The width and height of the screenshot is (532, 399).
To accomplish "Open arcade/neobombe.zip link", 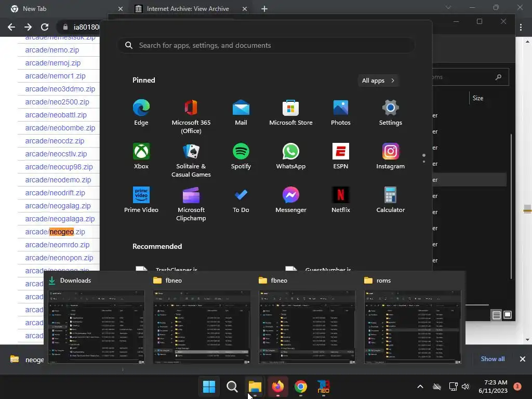I will (60, 128).
